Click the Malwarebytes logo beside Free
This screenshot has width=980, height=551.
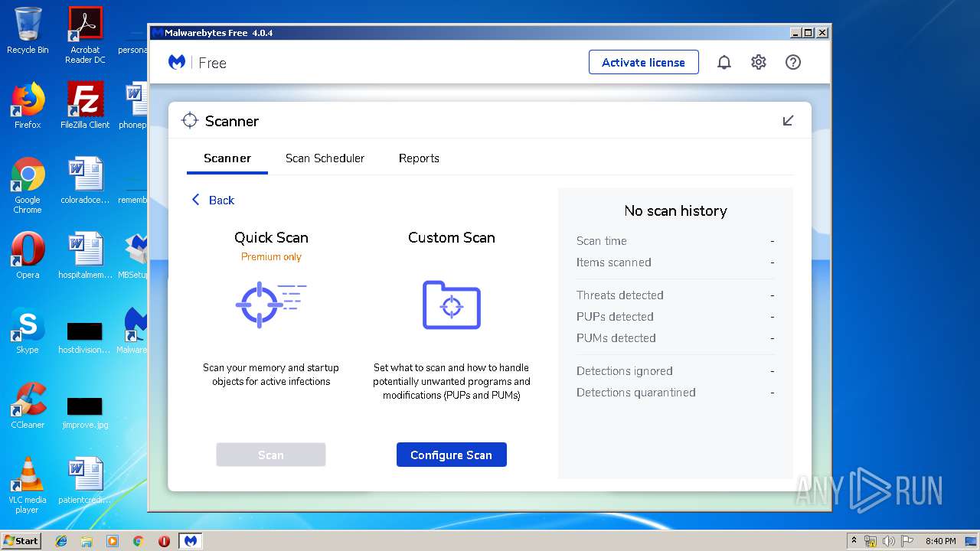point(177,63)
